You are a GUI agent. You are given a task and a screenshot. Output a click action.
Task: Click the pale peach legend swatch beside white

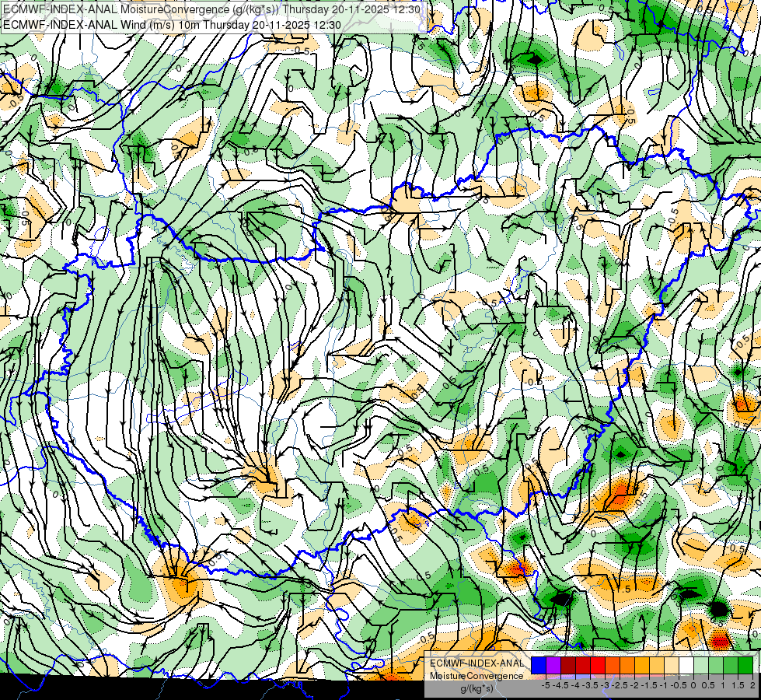pyautogui.click(x=672, y=665)
